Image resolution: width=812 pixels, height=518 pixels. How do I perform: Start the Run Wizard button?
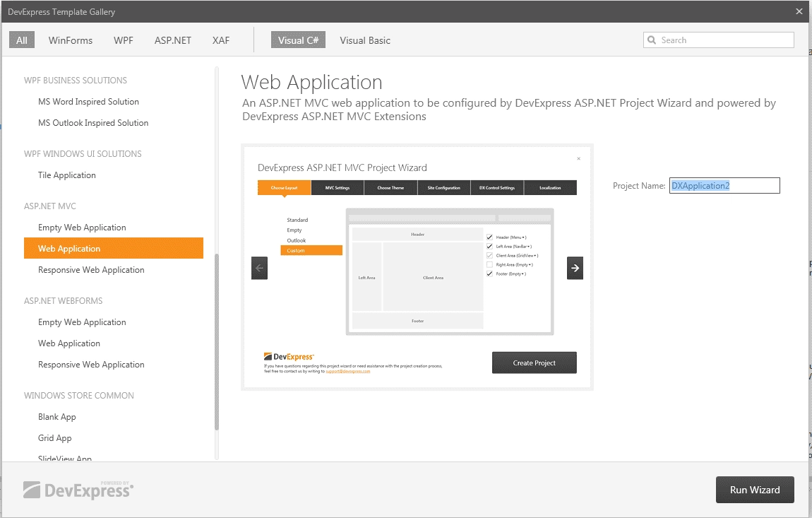(755, 490)
